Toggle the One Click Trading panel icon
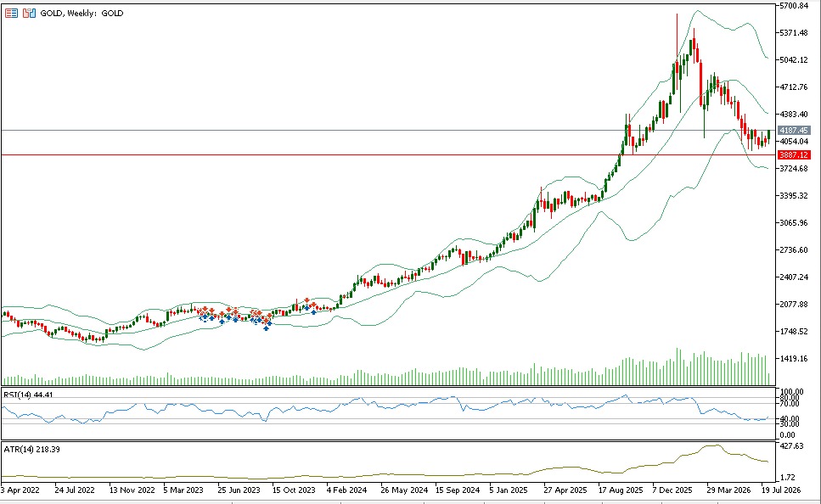This screenshot has width=821, height=504. [x=30, y=13]
